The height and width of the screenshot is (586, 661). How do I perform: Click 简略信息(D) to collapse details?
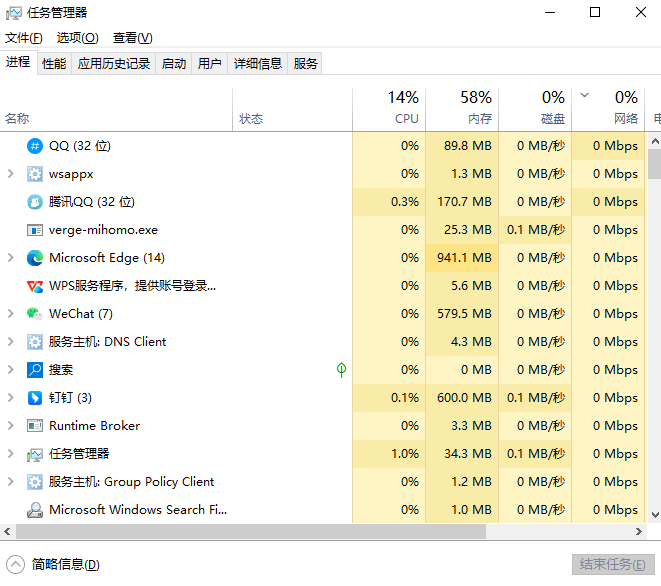53,564
